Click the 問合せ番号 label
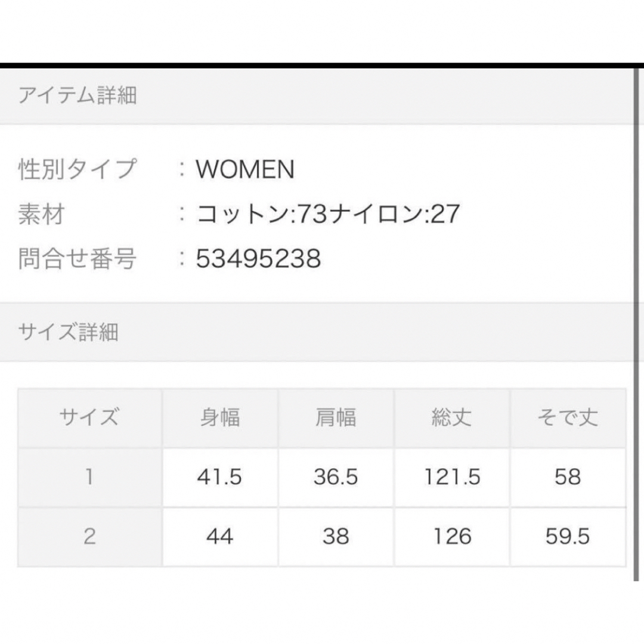Image resolution: width=644 pixels, height=644 pixels. (77, 259)
